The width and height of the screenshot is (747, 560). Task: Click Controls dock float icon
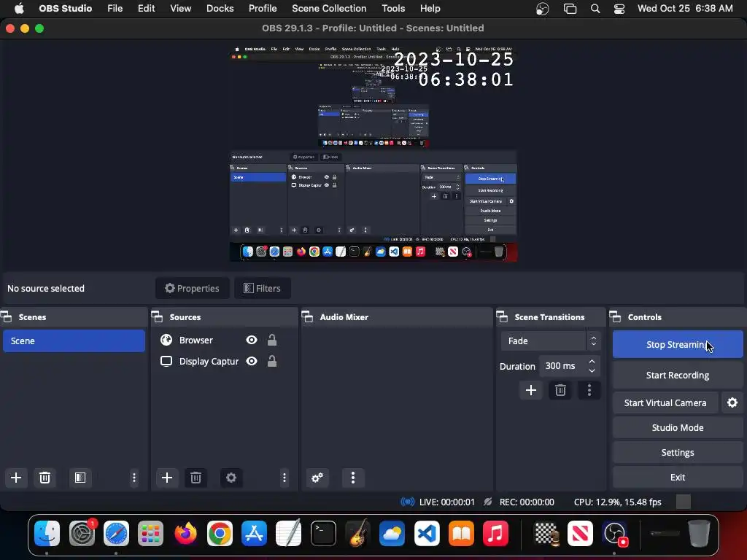[616, 316]
